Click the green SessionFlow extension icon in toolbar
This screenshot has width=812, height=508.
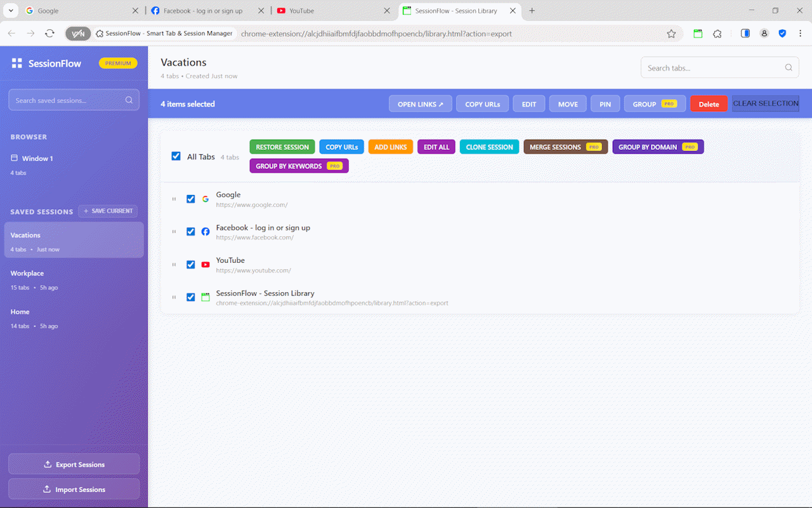tap(698, 34)
